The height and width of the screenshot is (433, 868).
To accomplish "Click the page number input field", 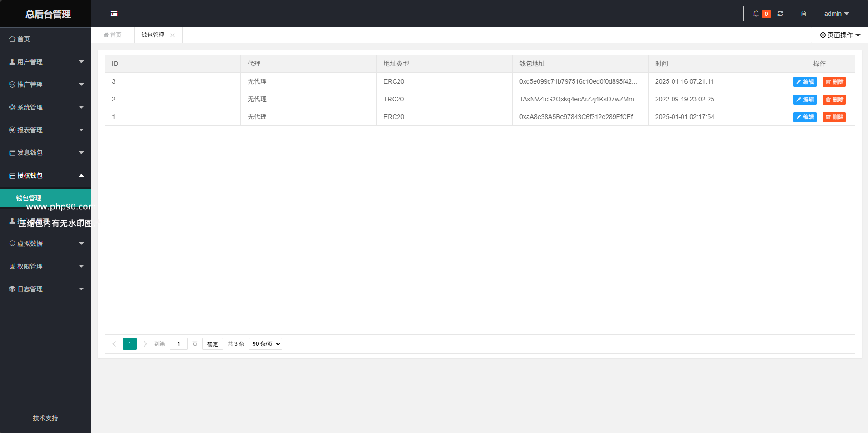I will 179,344.
